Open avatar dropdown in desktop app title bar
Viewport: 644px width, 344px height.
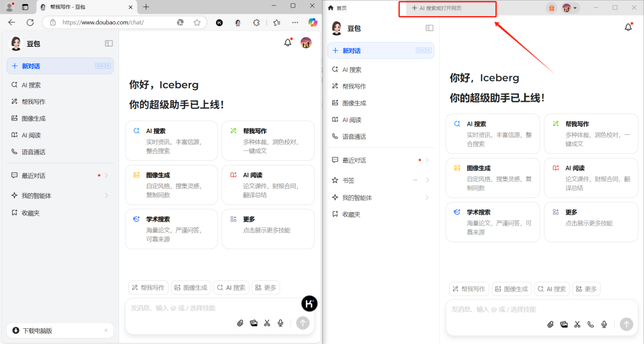570,8
